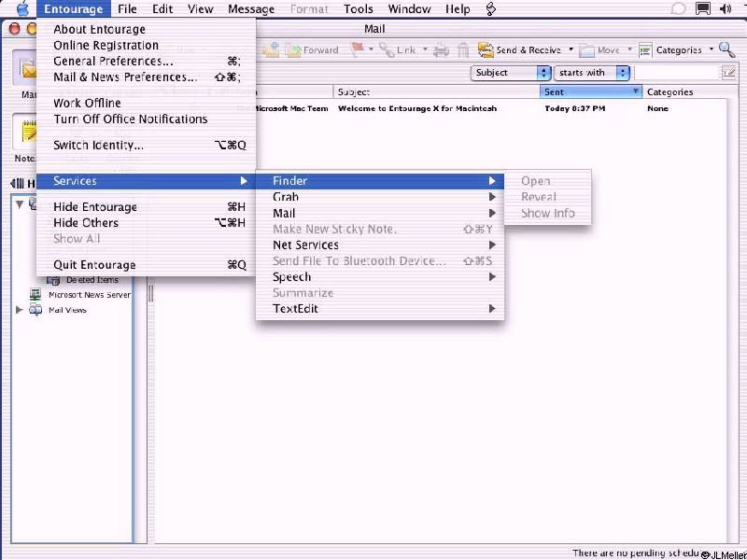Open the View menu

pos(200,9)
